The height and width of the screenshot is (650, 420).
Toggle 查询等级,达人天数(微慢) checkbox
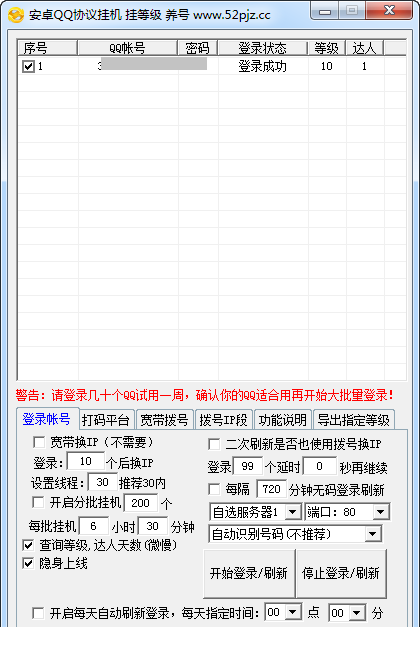tap(28, 545)
